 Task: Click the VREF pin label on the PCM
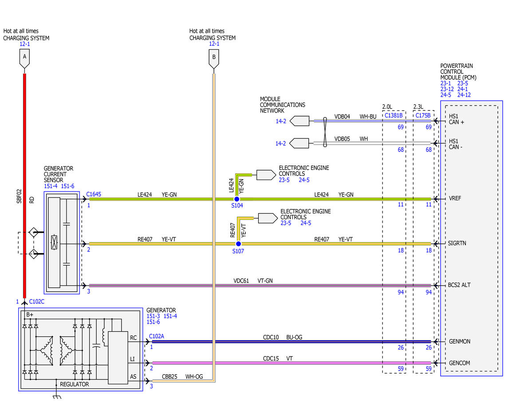pos(455,198)
